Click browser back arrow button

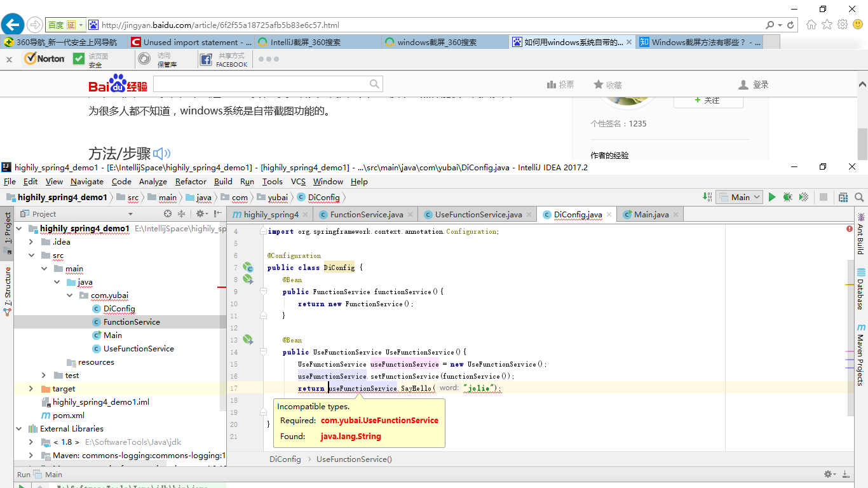[12, 25]
